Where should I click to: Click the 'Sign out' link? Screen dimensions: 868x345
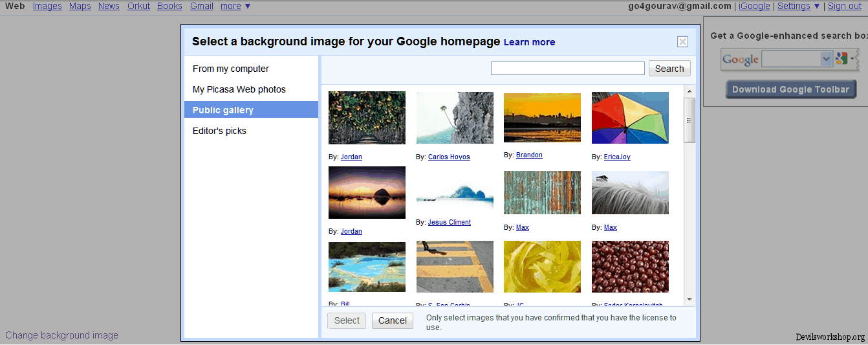tap(845, 6)
